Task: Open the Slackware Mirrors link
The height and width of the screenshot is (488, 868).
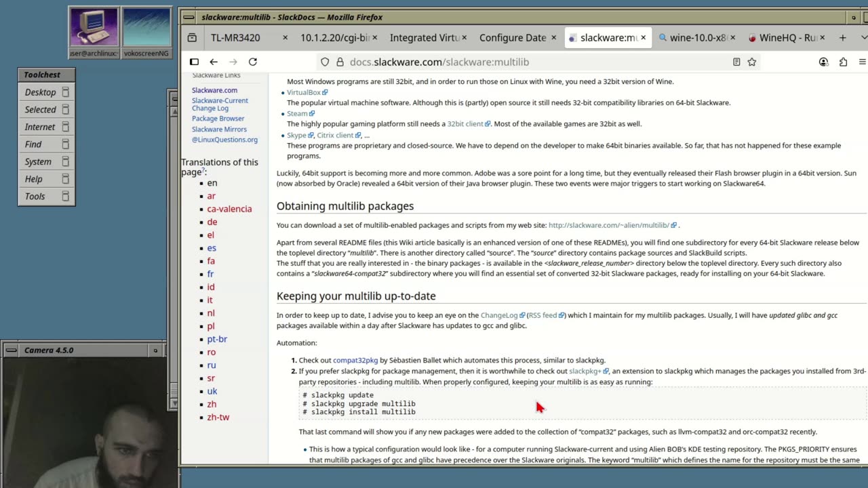Action: 219,129
